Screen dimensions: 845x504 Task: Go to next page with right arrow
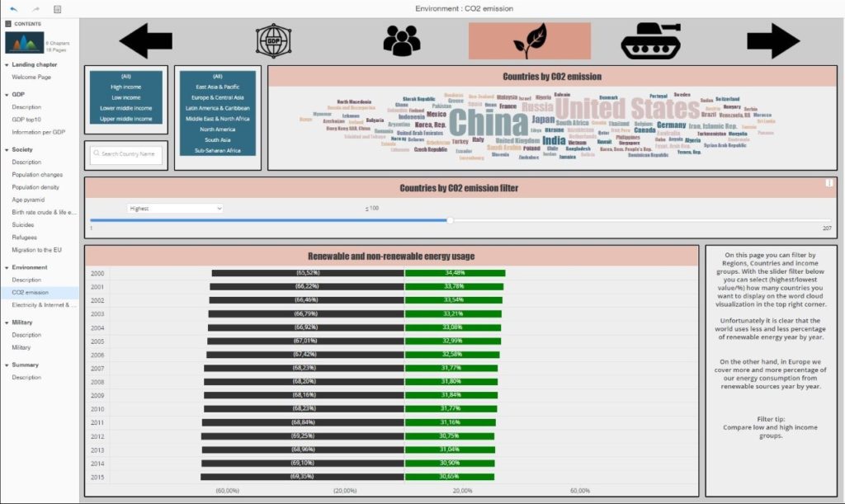point(773,40)
